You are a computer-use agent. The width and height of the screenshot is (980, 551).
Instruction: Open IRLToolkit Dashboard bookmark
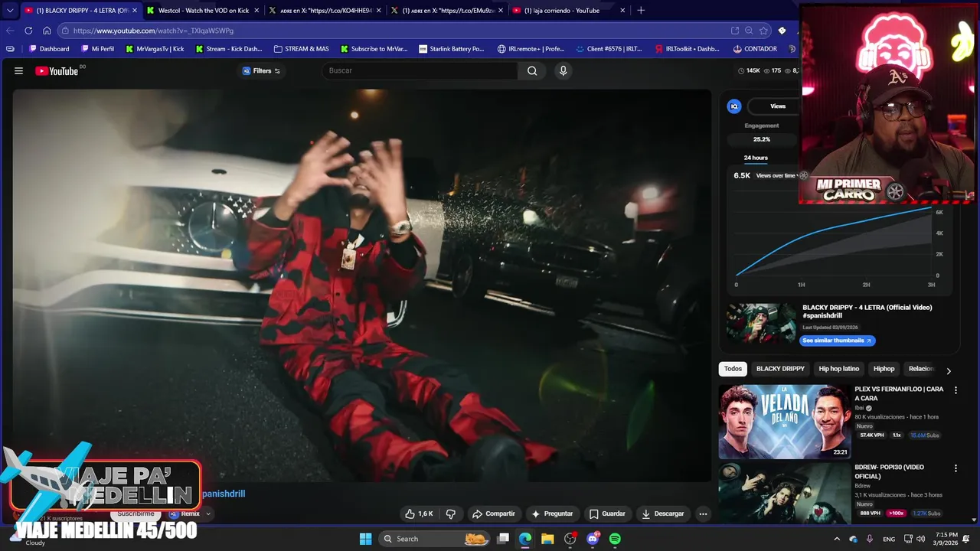687,49
